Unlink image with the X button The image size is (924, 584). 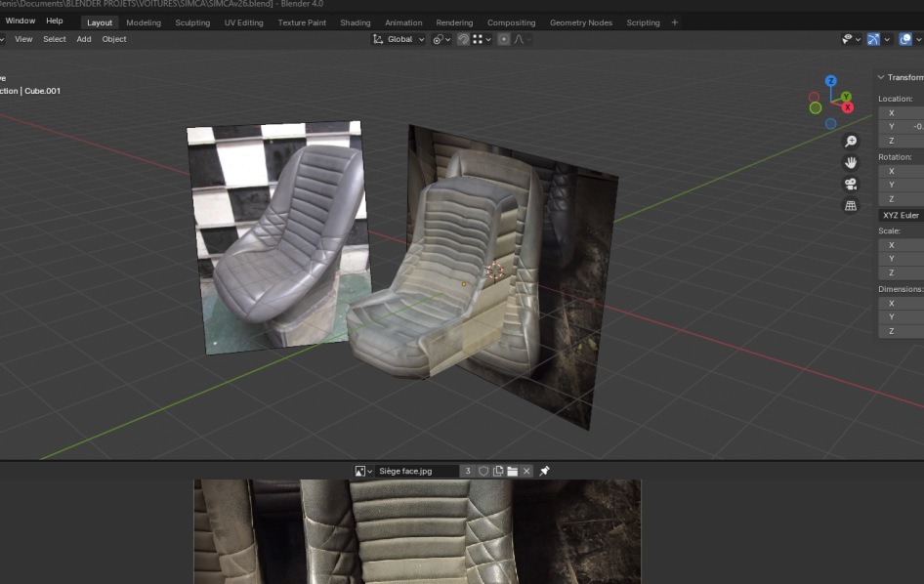[x=526, y=471]
